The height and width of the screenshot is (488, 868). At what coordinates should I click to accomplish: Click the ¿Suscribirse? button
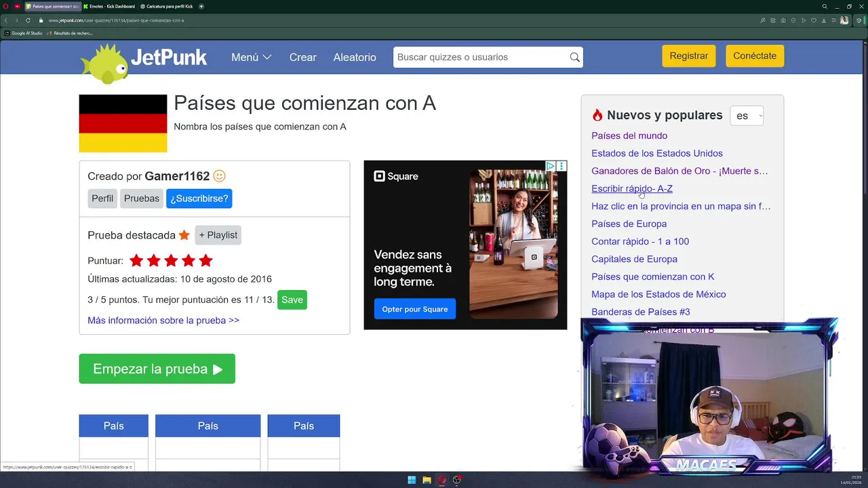199,199
